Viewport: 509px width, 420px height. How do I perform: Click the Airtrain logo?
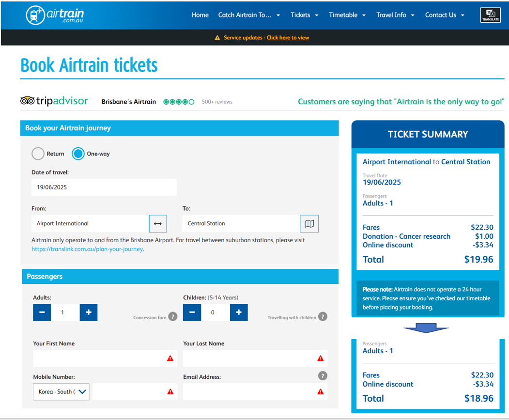pyautogui.click(x=55, y=15)
